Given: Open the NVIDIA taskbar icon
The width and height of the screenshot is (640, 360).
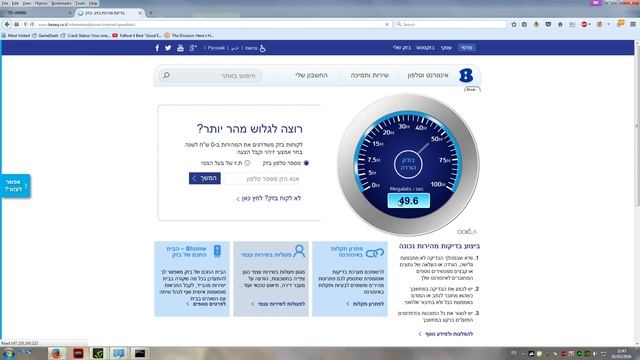Looking at the screenshot, I should click(98, 353).
